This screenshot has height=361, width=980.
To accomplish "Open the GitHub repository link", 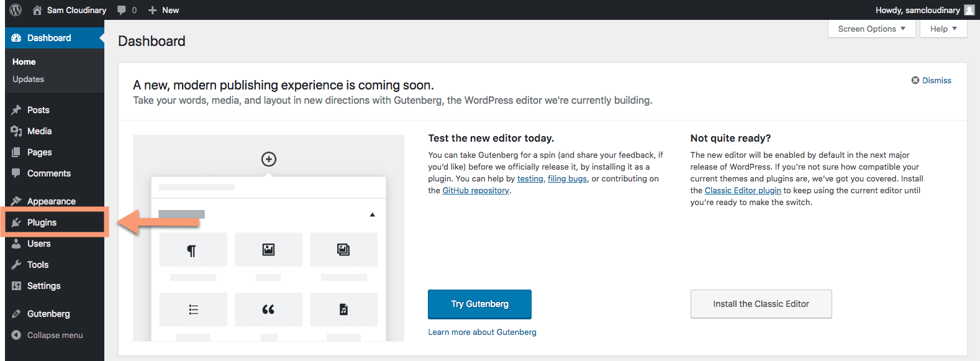I will [x=476, y=191].
